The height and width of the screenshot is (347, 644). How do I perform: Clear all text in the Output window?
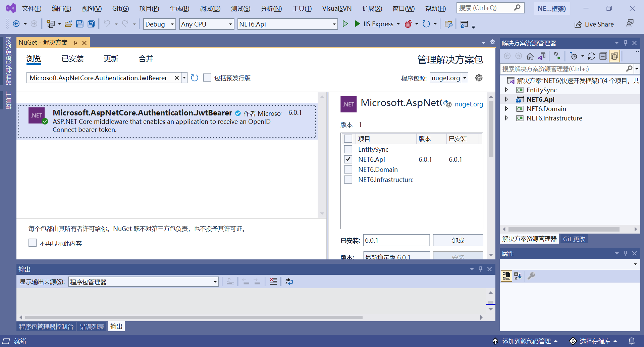click(x=273, y=281)
